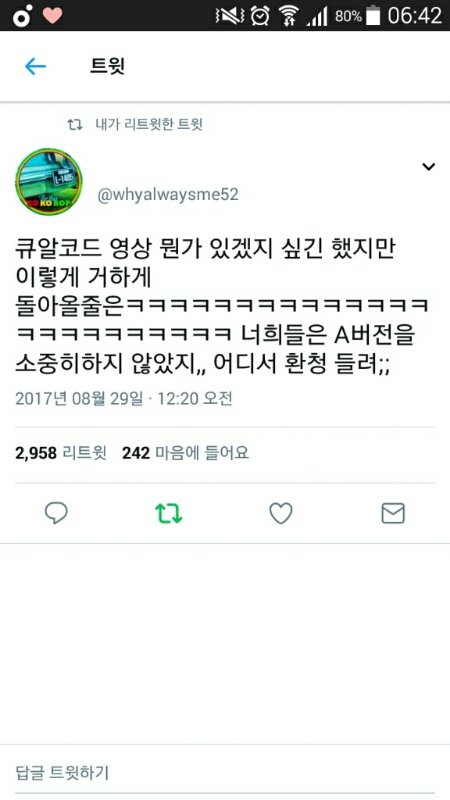The width and height of the screenshot is (450, 800).
Task: Tap the alarm clock status icon
Action: tap(260, 16)
